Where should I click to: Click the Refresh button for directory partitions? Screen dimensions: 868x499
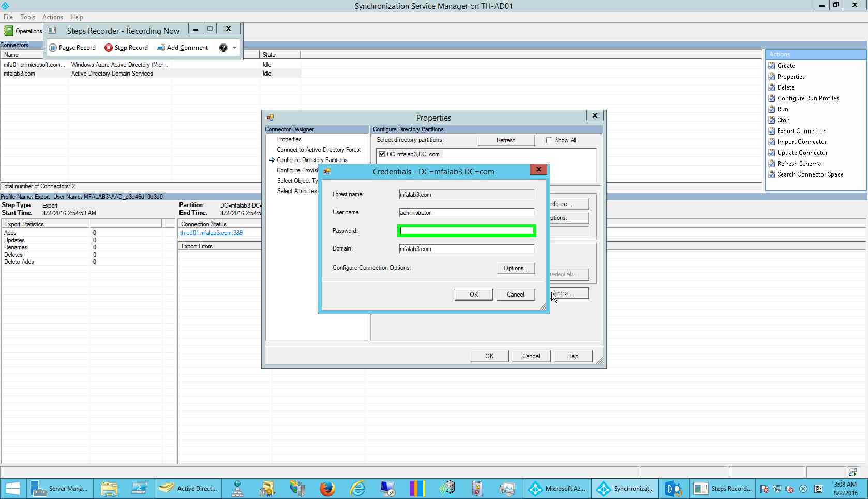(x=506, y=140)
